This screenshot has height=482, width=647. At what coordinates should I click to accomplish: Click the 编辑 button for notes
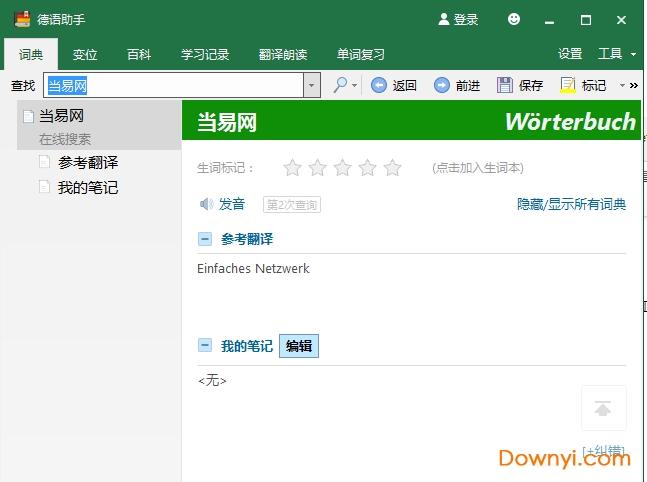pos(298,346)
